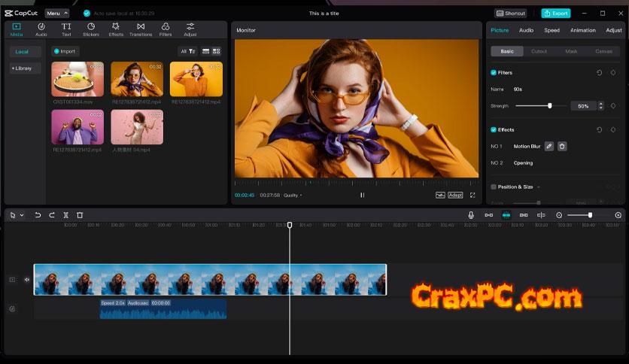Click the Import button
Screen dimensions: 629x364
click(65, 51)
